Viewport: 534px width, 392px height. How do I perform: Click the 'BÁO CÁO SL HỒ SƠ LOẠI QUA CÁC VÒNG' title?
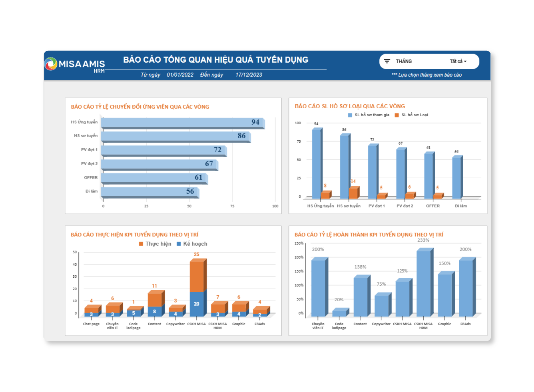350,106
